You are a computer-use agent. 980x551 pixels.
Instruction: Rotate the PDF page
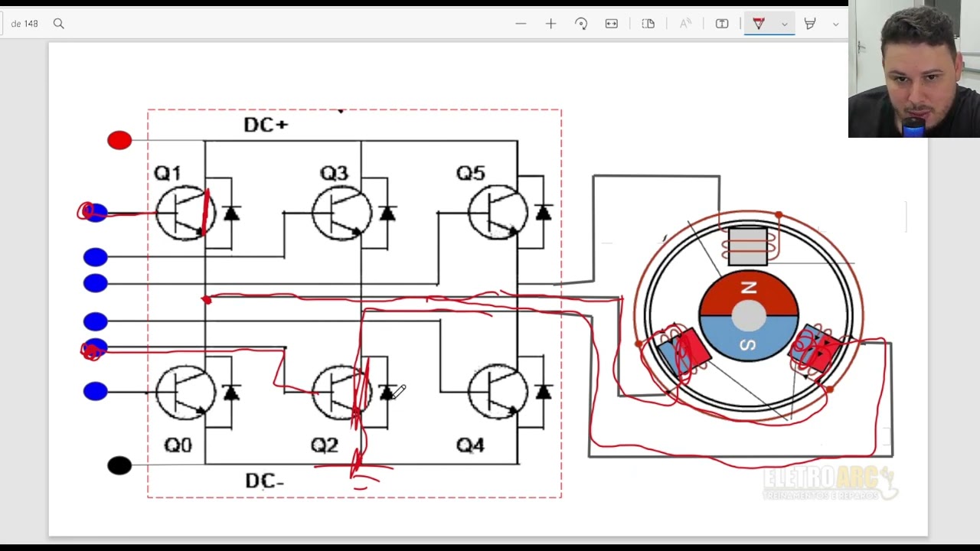tap(581, 24)
